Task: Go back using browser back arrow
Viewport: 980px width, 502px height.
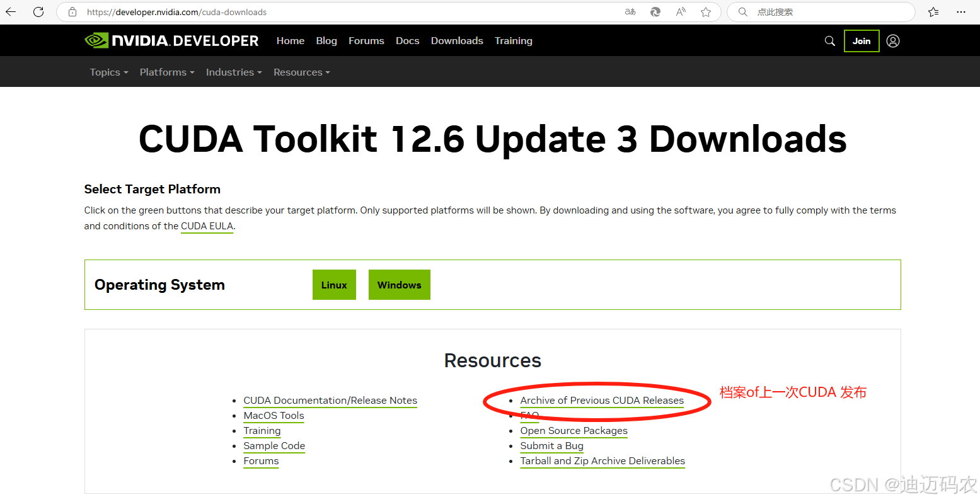Action: (x=11, y=12)
